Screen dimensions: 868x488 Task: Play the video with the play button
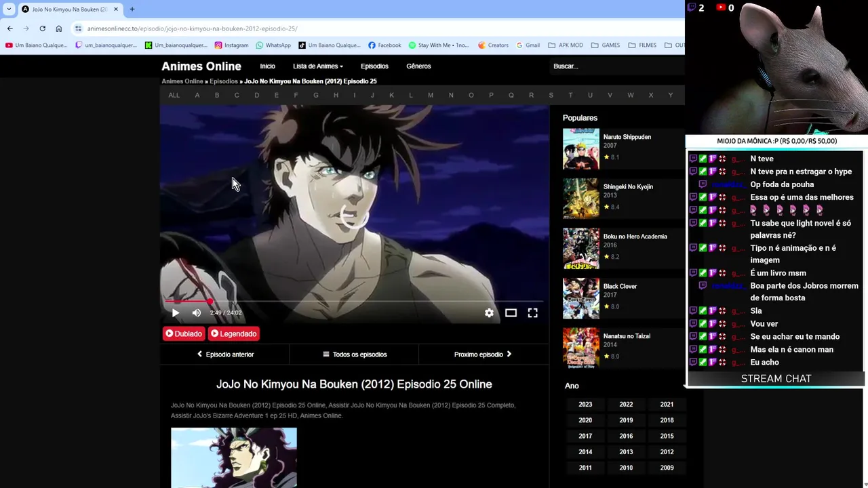coord(176,313)
